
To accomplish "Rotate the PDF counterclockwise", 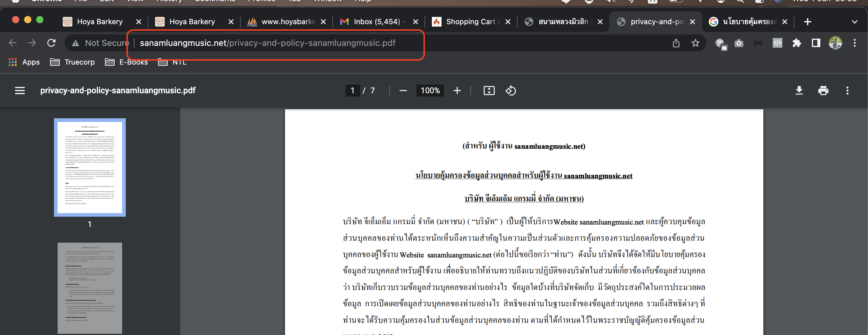I will 511,90.
